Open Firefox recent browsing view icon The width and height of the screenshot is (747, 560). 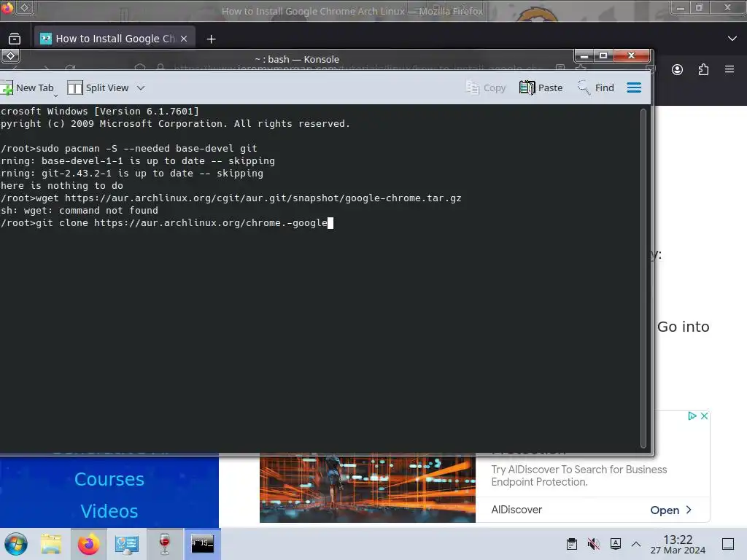point(15,39)
